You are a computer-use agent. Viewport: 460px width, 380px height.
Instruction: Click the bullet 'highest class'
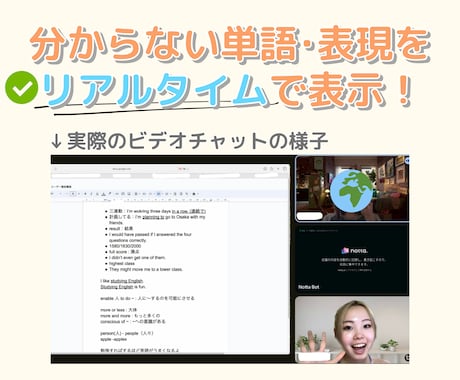(122, 263)
